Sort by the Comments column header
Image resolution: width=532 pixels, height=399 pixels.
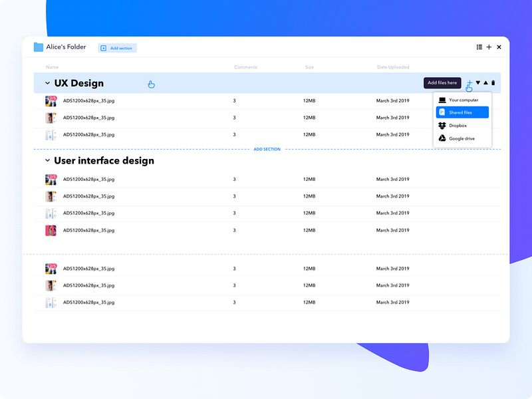tap(245, 67)
